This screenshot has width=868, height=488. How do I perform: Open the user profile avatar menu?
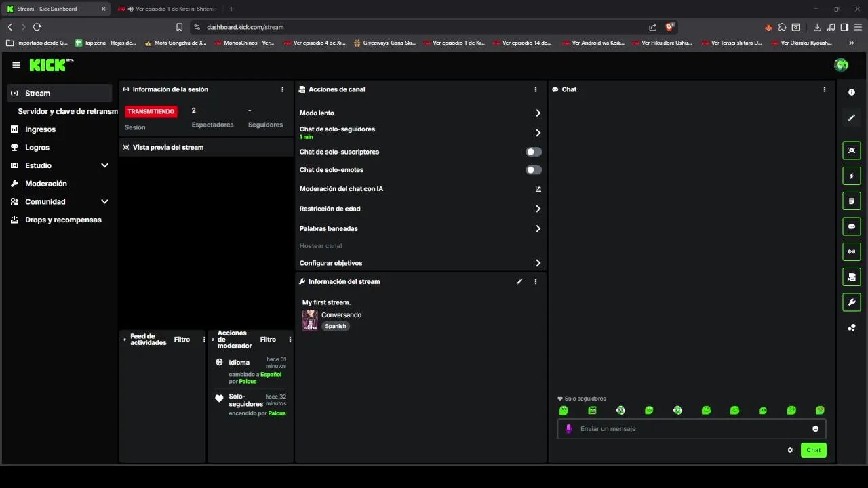click(841, 65)
